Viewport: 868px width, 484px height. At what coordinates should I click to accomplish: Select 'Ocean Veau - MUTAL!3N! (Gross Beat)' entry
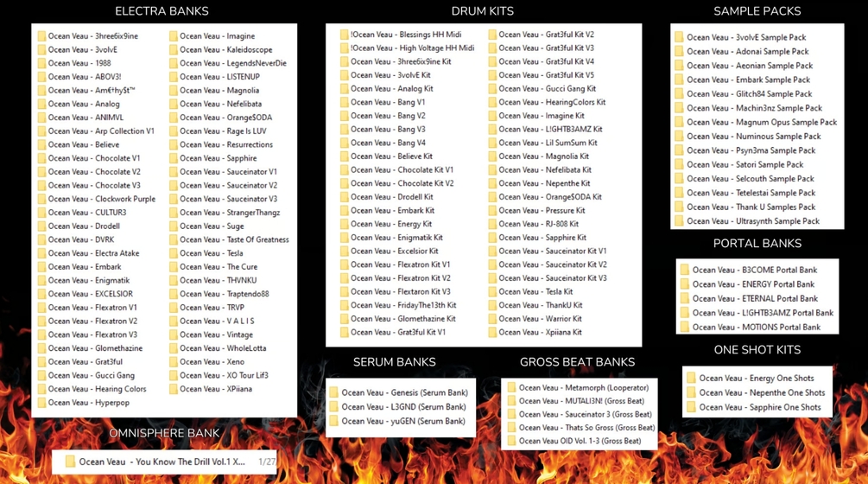[581, 401]
